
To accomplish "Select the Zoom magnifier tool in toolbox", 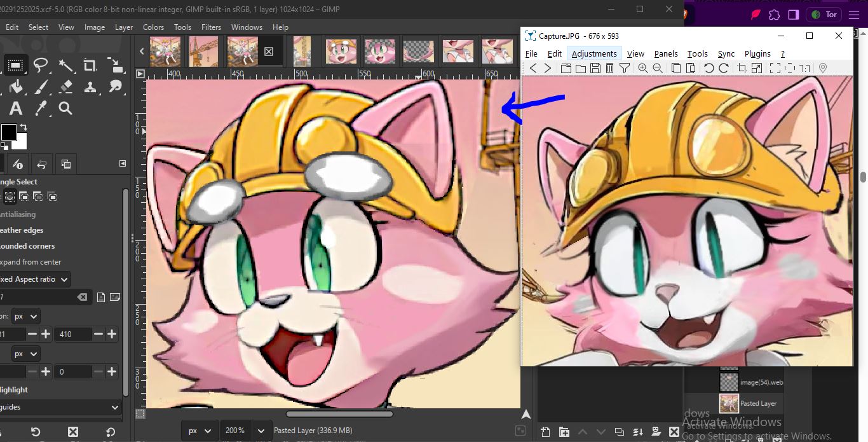I will click(x=65, y=108).
